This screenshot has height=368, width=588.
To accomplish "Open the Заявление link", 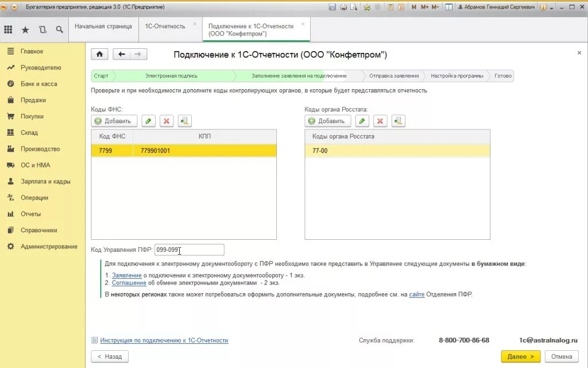I will pyautogui.click(x=127, y=275).
